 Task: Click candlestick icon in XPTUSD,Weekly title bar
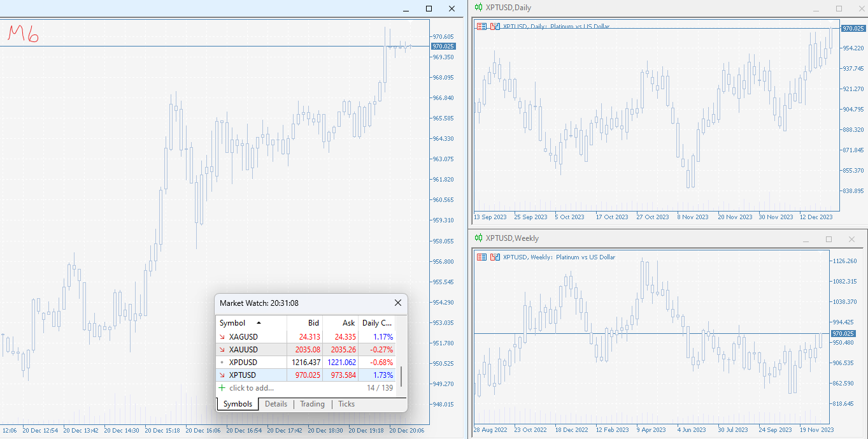478,238
